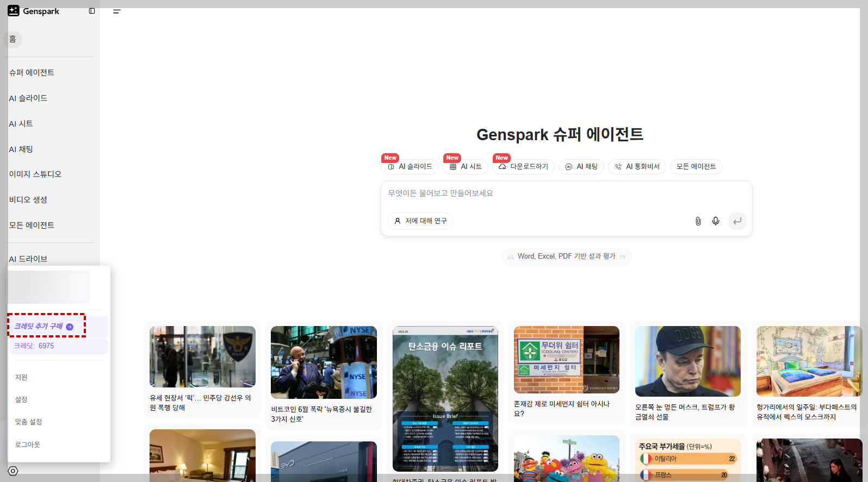
Task: Click headline 오른쪽 눈 멍든 머스크
Action: pos(685,412)
